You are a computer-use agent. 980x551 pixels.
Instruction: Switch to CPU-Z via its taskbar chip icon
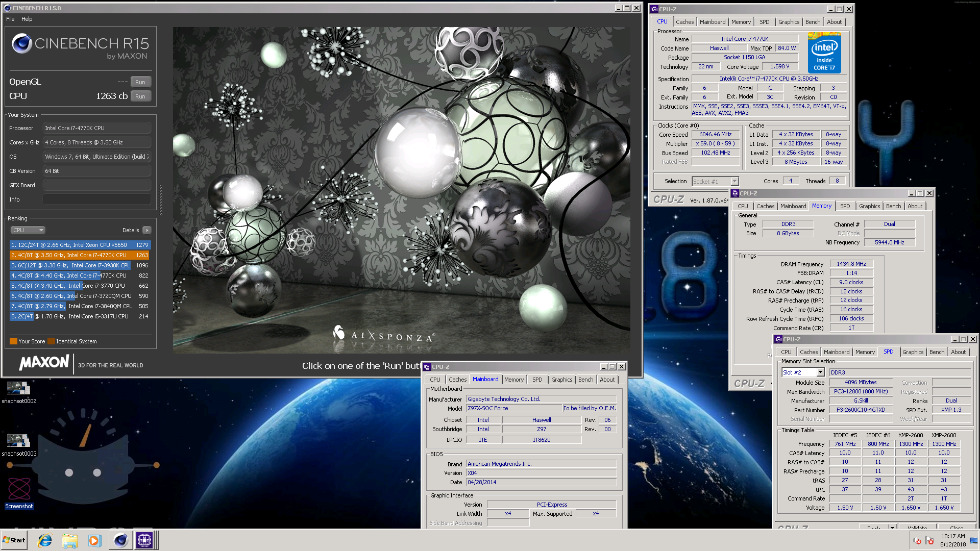[x=144, y=540]
